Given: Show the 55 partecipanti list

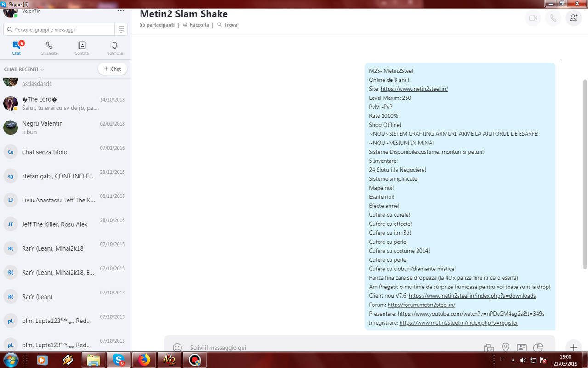Looking at the screenshot, I should click(x=157, y=25).
